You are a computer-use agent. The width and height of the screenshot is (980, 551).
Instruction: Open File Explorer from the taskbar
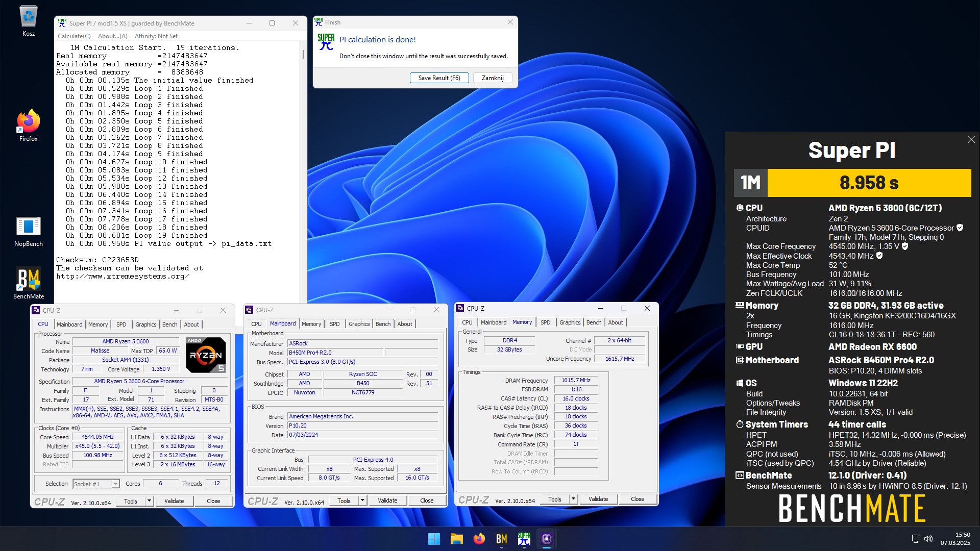[456, 539]
